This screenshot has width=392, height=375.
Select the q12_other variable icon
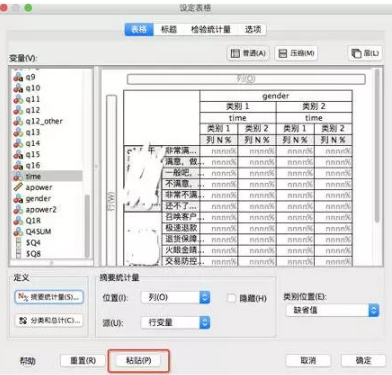tap(18, 121)
